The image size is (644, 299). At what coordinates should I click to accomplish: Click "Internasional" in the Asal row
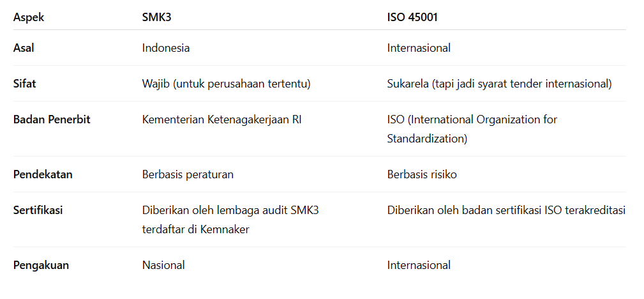[419, 48]
